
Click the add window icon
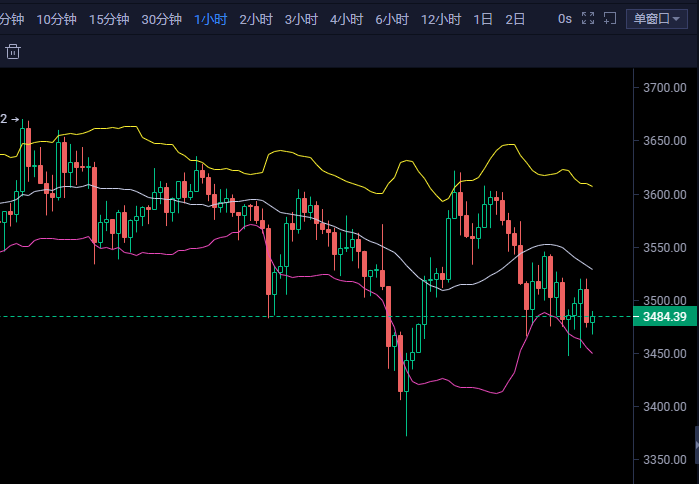coord(610,18)
